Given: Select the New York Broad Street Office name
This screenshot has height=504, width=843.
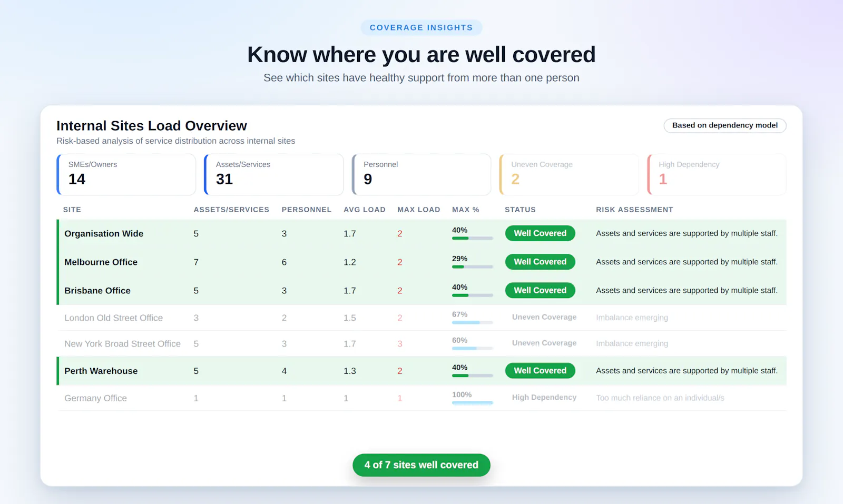Looking at the screenshot, I should point(122,343).
